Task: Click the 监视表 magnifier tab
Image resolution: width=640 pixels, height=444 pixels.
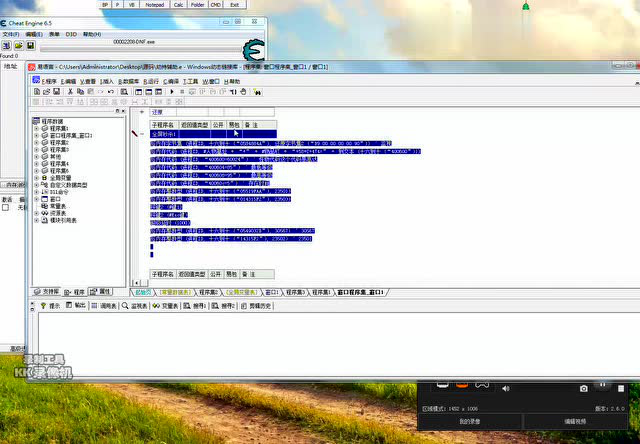Action: coord(134,306)
